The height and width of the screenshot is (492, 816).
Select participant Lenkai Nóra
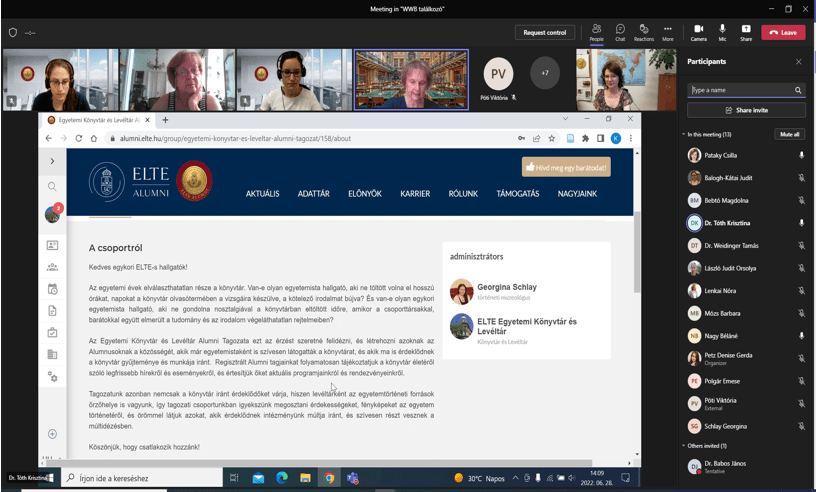(746, 291)
